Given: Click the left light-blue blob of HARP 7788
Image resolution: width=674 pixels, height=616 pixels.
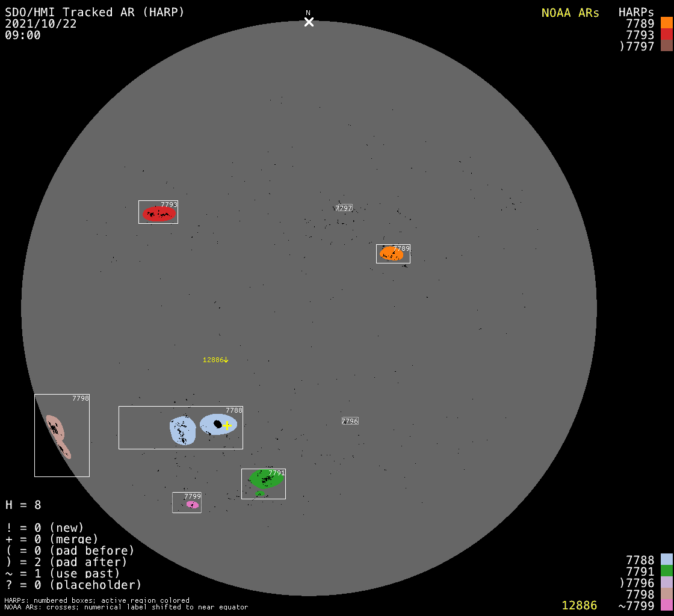Looking at the screenshot, I should point(182,431).
